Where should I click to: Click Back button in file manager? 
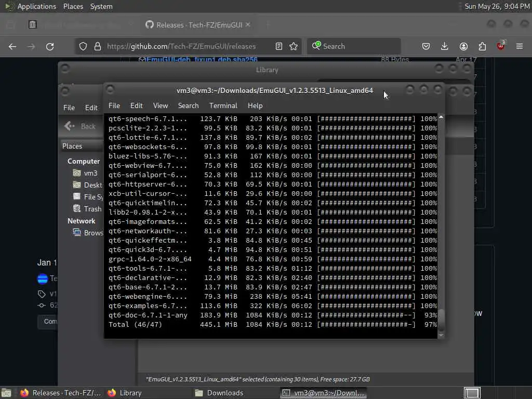tap(81, 126)
